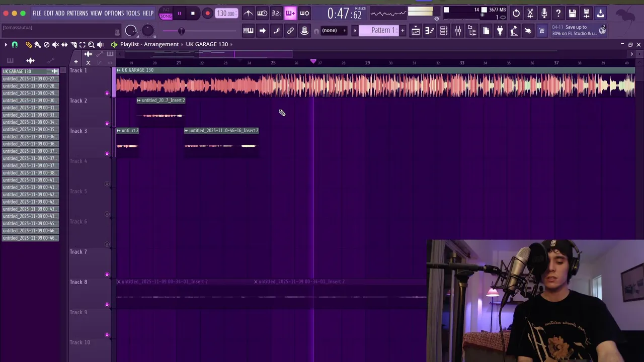This screenshot has height=362, width=644.
Task: Open the content library cart icon
Action: (x=542, y=31)
